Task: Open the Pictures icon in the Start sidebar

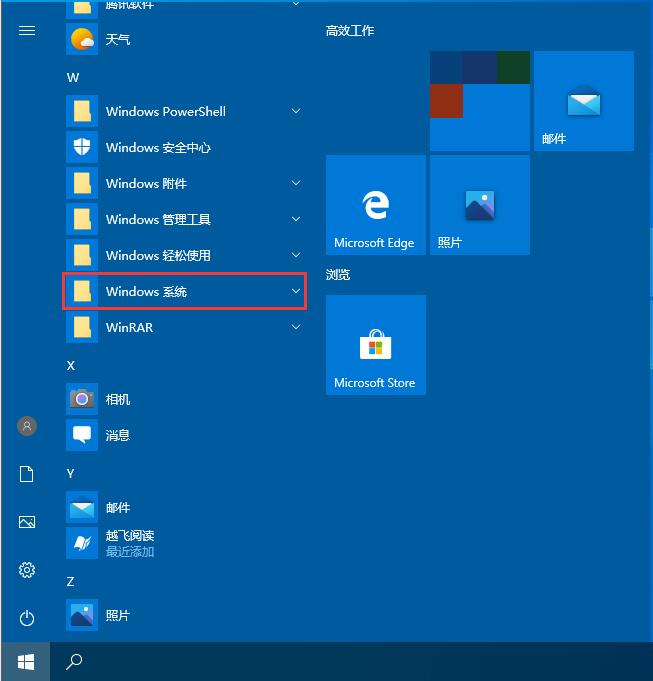Action: (27, 522)
